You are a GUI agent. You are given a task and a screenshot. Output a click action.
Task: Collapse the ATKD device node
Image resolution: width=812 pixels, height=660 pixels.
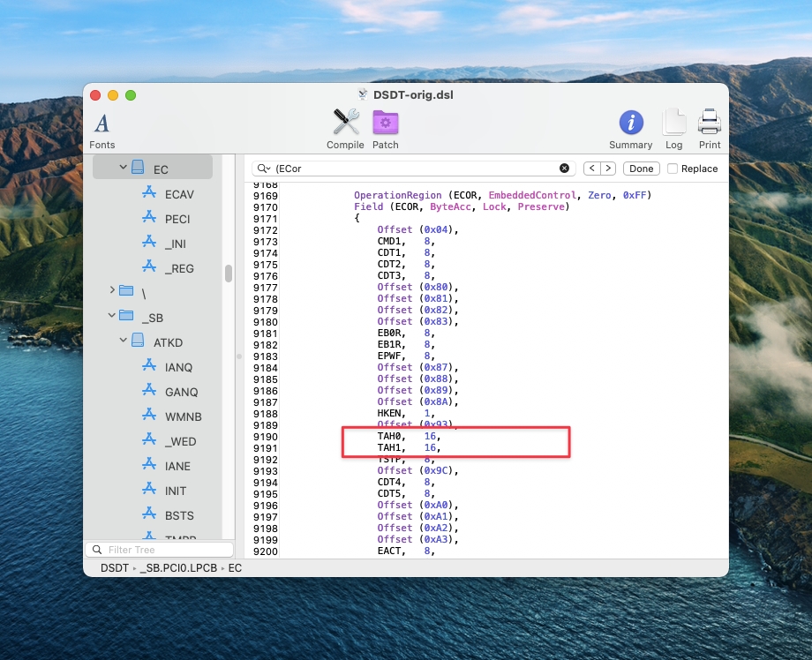pos(124,341)
